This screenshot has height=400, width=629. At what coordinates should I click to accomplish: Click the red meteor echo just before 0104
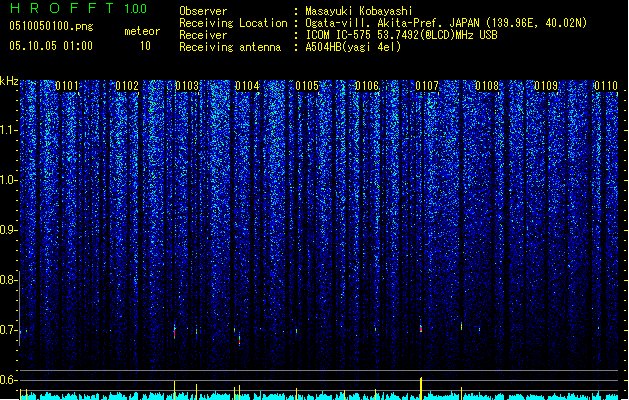click(239, 339)
